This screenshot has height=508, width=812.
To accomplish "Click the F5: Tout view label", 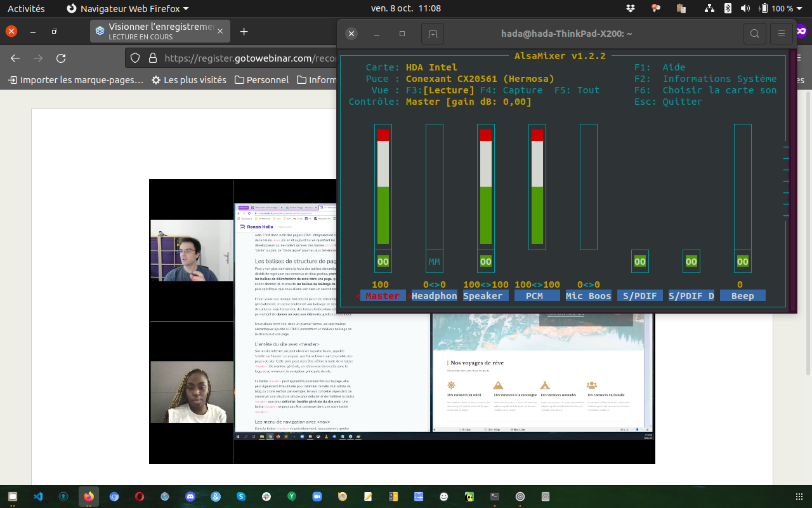I will (x=577, y=90).
